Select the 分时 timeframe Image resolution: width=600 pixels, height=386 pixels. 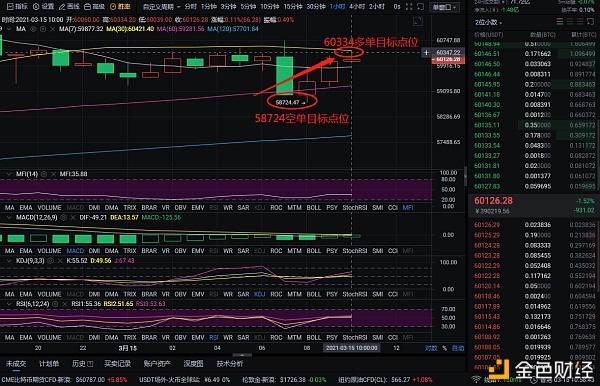pos(190,7)
